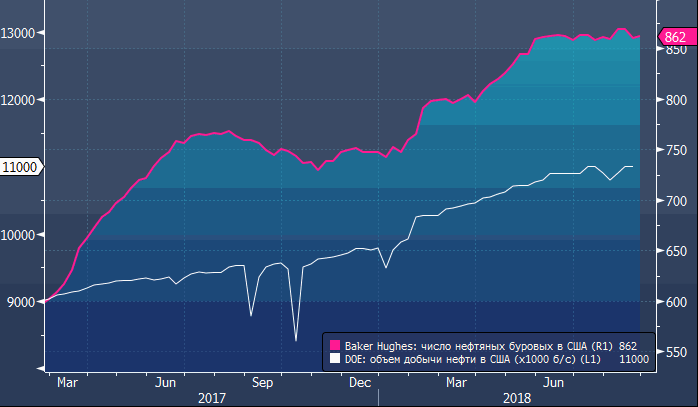Click the pink 862 value tag
This screenshot has width=698, height=407.
tap(676, 38)
